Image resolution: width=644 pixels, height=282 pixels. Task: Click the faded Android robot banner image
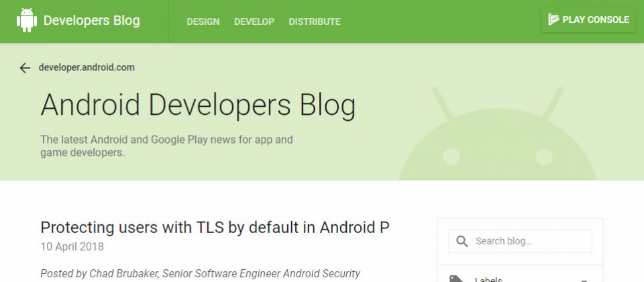click(x=498, y=134)
